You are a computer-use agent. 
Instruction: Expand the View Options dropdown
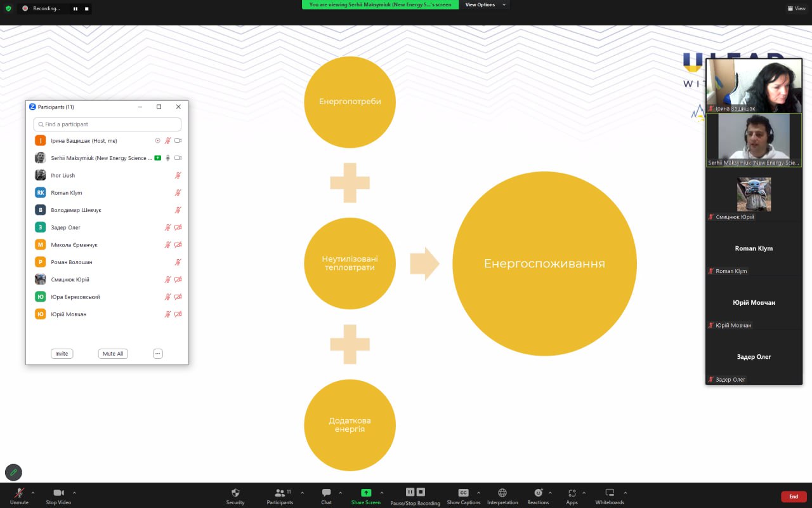[485, 4]
